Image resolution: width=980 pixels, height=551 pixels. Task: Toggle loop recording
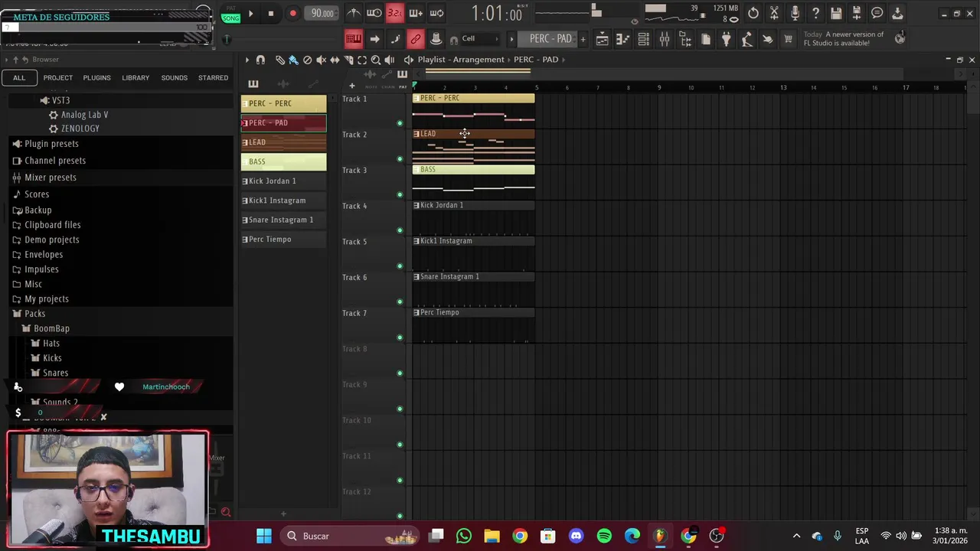click(436, 13)
